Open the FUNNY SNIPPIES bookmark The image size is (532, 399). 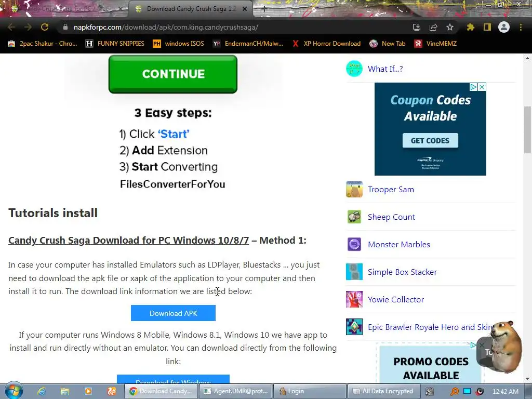pyautogui.click(x=115, y=44)
